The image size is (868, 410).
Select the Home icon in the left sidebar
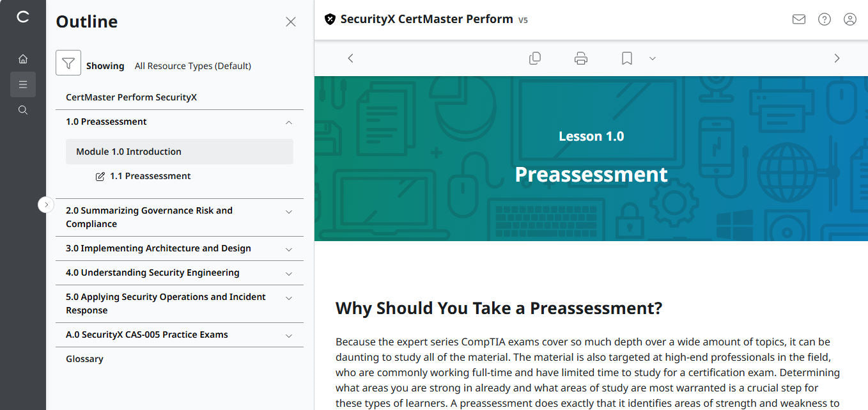[23, 58]
